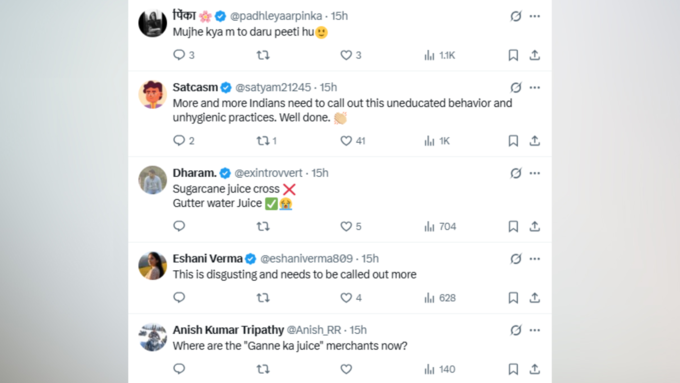Expand more options for Anish Kumar Tripathy's tweet
The width and height of the screenshot is (680, 383).
coord(535,330)
